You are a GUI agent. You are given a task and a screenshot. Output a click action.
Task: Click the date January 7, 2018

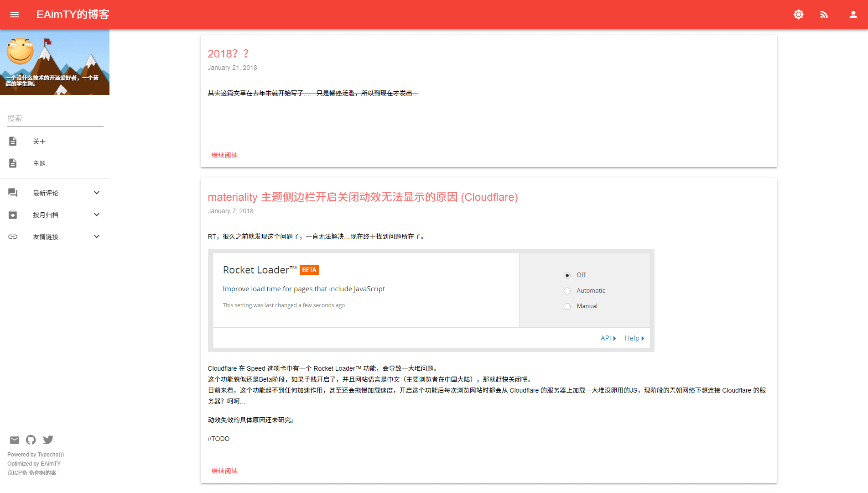(x=230, y=211)
